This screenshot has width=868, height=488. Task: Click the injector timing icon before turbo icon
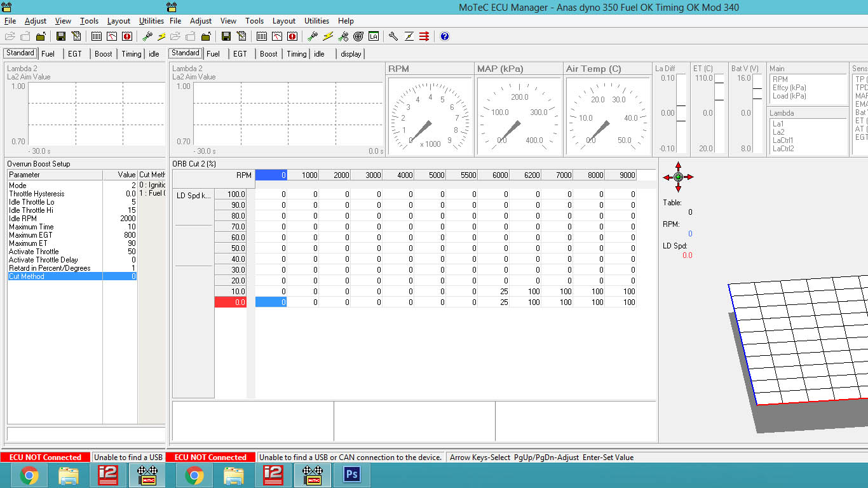[343, 36]
